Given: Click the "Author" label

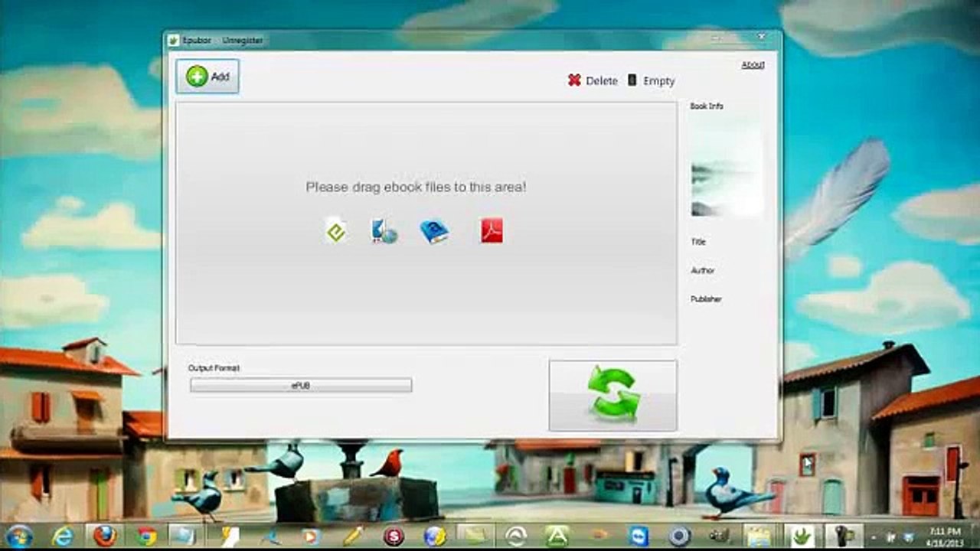Looking at the screenshot, I should [703, 271].
